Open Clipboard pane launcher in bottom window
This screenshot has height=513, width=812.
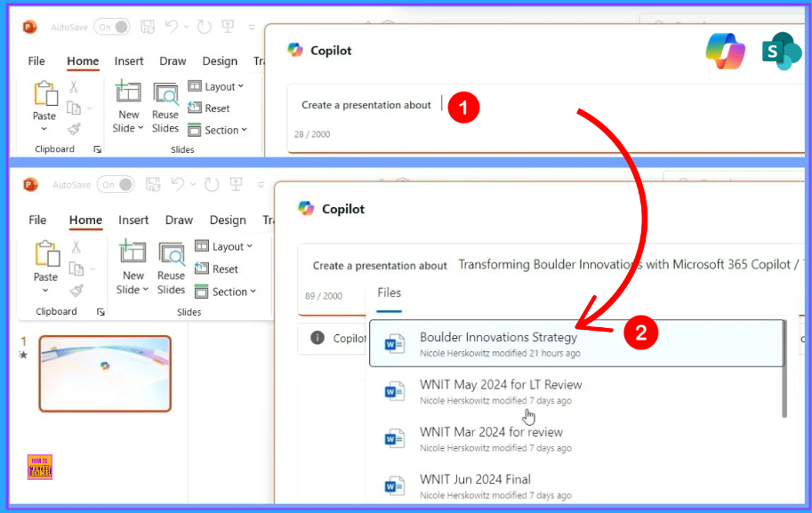(100, 312)
